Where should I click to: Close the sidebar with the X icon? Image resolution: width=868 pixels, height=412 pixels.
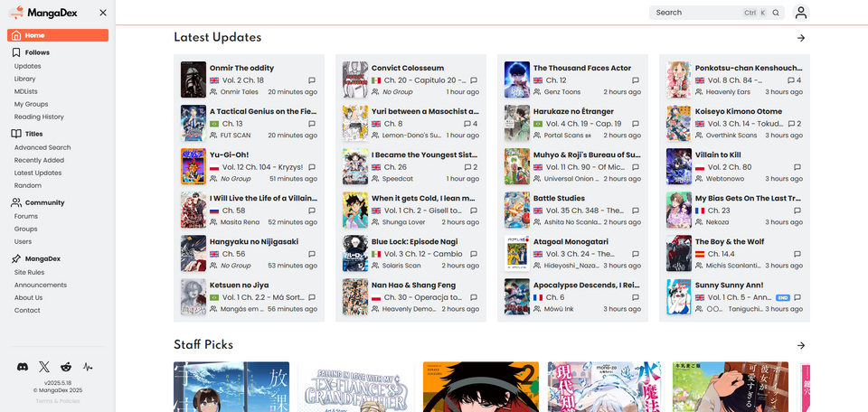click(x=103, y=13)
